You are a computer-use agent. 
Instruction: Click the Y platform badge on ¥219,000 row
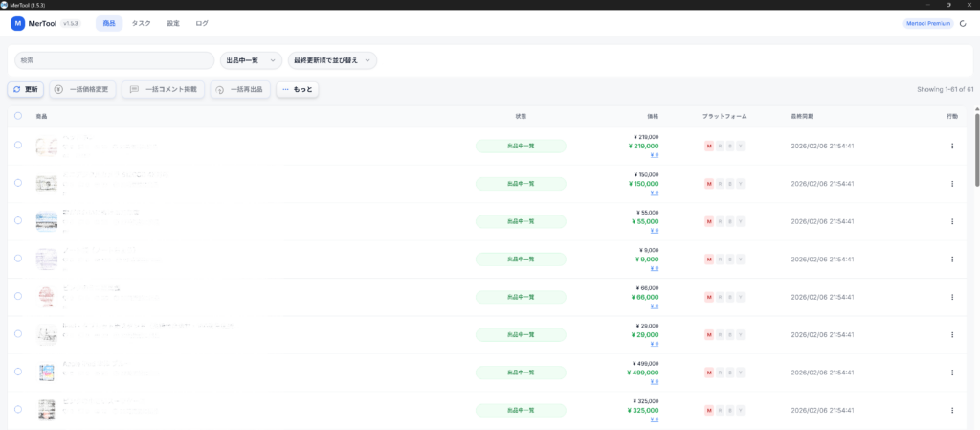coord(741,146)
